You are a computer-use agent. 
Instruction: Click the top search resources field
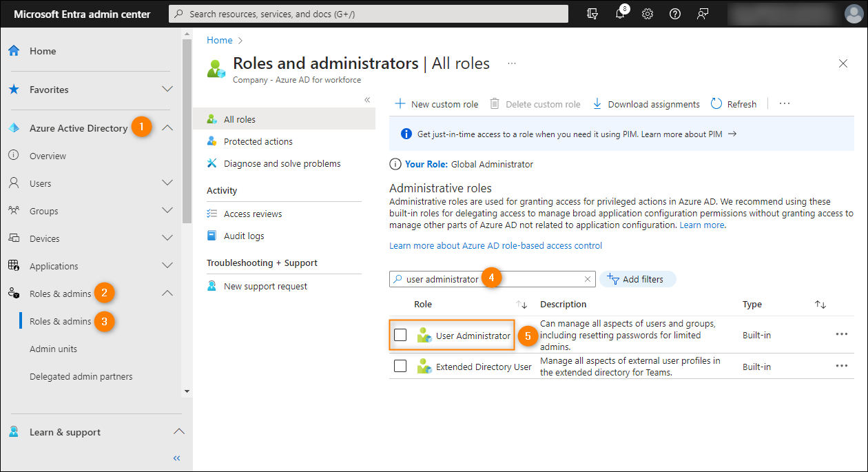tap(369, 14)
